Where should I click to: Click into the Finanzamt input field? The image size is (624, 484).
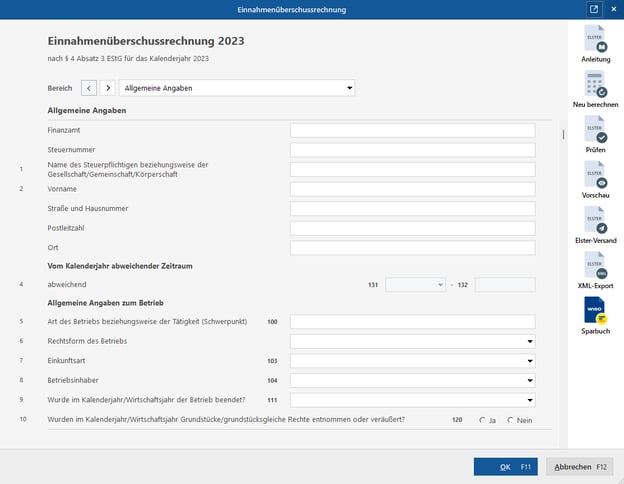coord(412,130)
